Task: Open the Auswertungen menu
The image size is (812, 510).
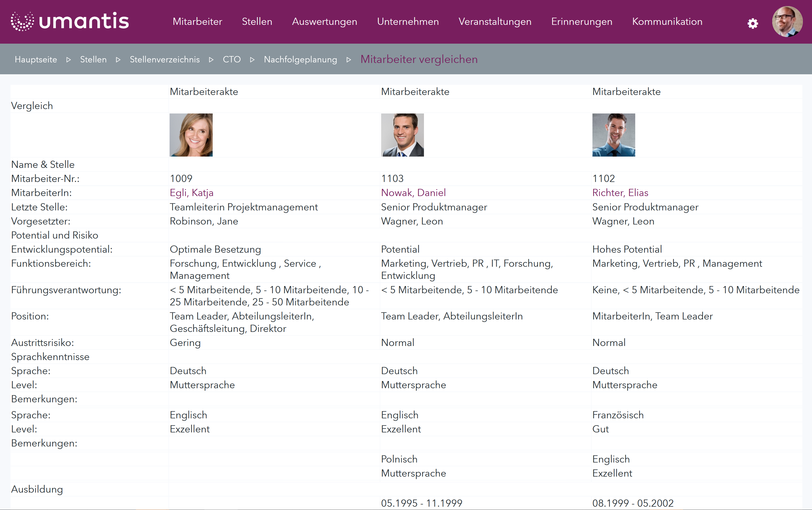Action: (325, 22)
